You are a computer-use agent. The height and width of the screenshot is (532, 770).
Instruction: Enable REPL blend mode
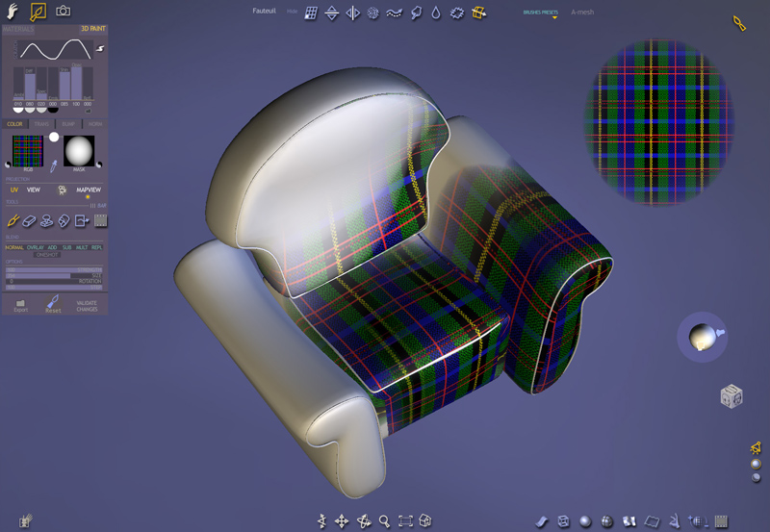(97, 248)
